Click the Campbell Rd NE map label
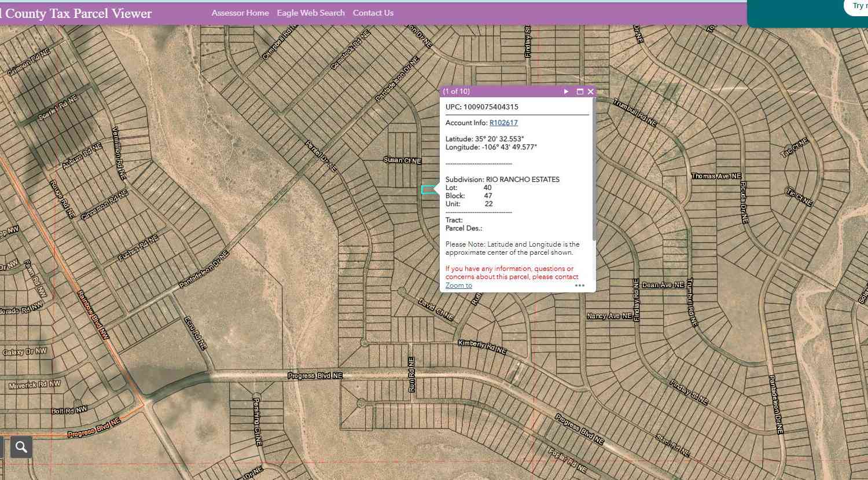The image size is (868, 480). (281, 42)
